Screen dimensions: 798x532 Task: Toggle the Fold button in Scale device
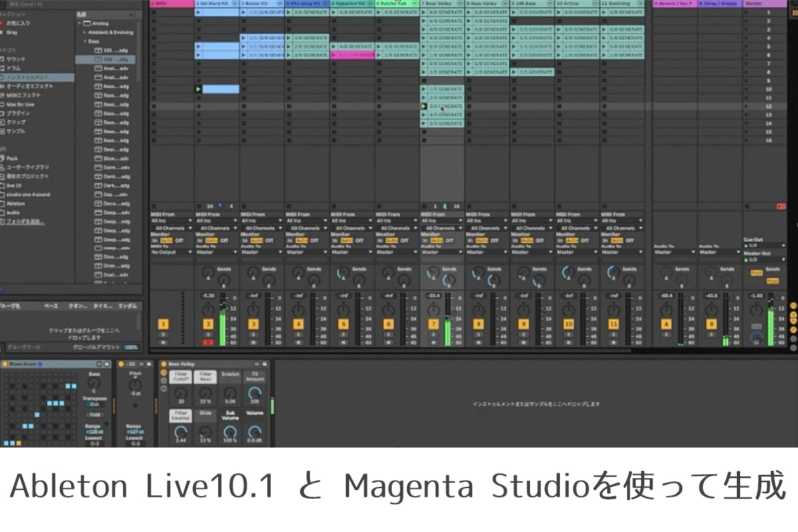click(x=94, y=414)
